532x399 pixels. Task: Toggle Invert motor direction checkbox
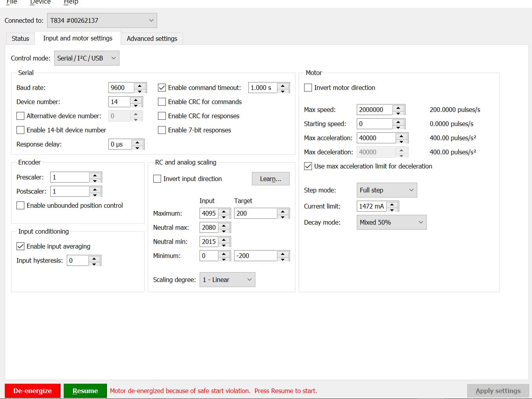pos(308,88)
